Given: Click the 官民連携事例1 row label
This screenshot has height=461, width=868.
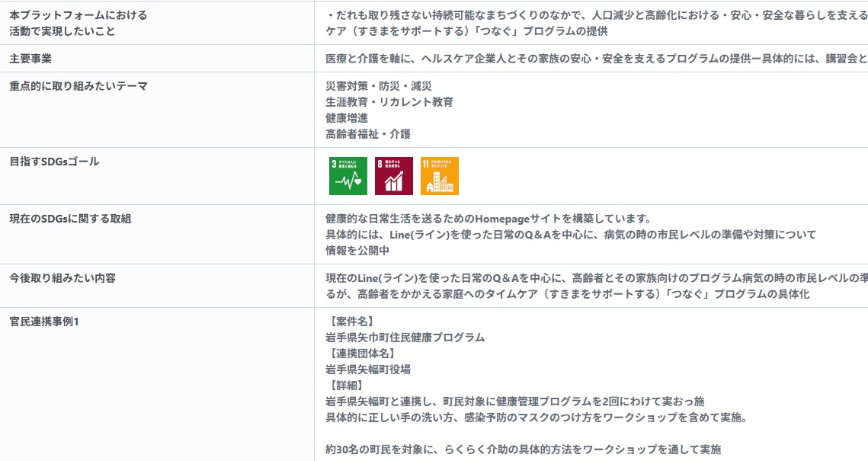Looking at the screenshot, I should click(x=44, y=322).
